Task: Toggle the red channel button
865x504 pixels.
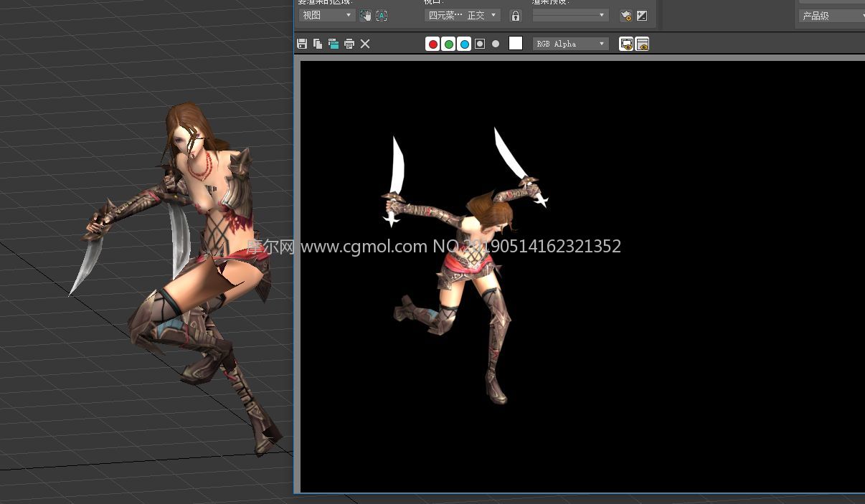Action: [x=432, y=44]
